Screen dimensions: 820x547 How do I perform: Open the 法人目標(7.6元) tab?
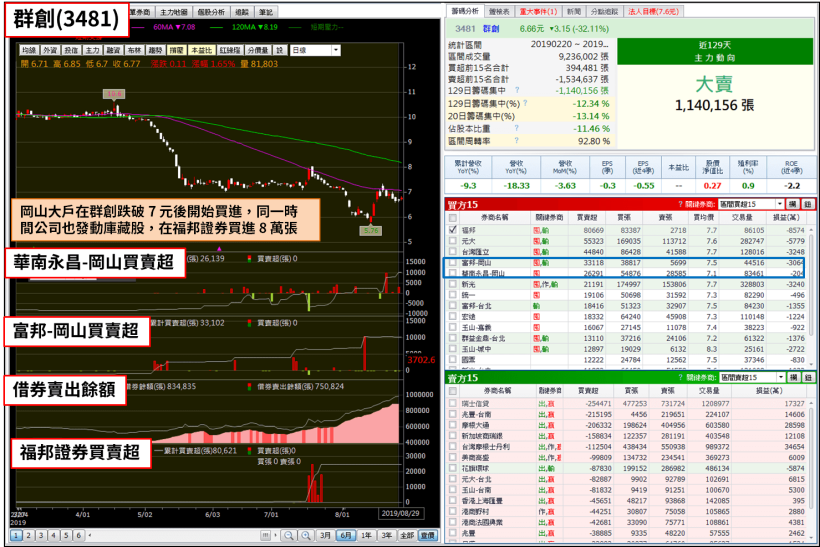(x=653, y=11)
